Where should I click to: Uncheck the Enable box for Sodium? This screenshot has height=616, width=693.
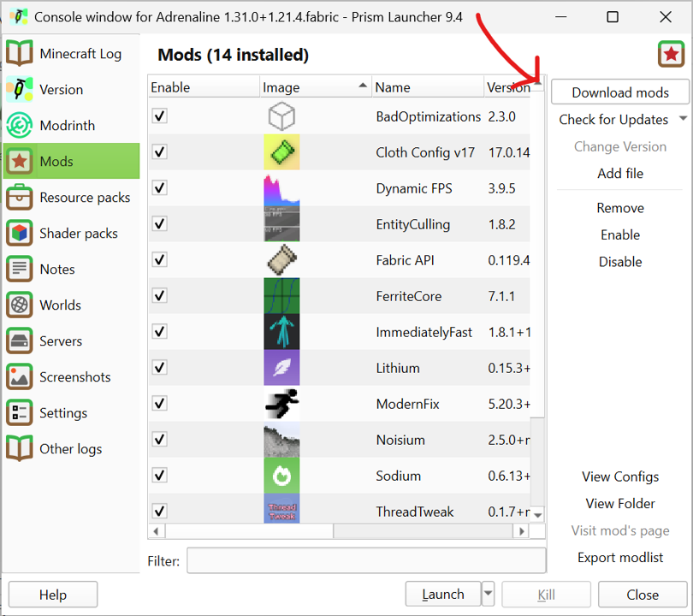point(159,476)
